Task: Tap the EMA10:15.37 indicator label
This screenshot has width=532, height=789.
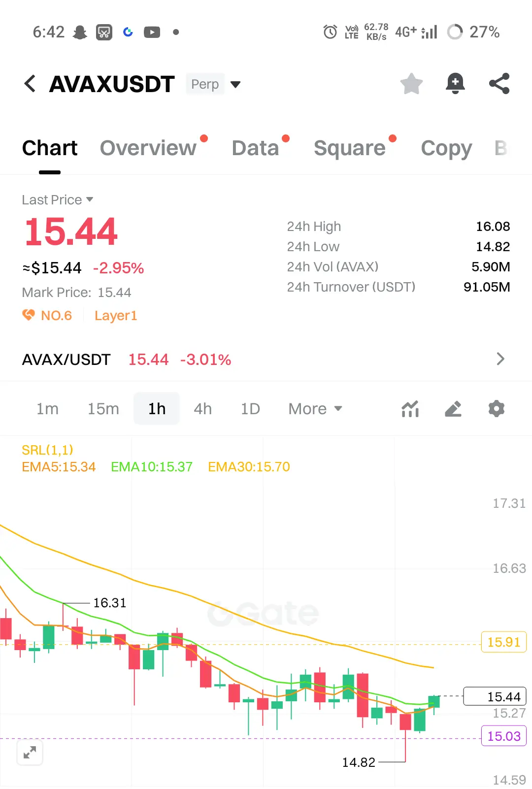Action: coord(152,467)
